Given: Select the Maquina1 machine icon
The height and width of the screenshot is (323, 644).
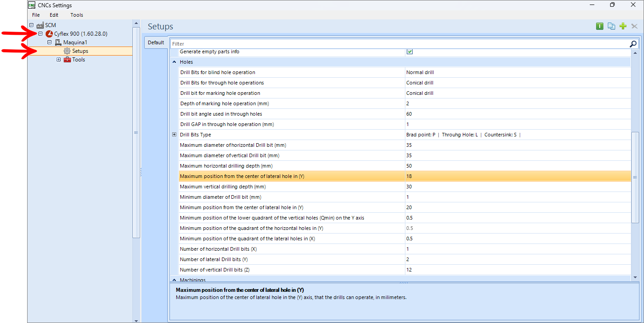Looking at the screenshot, I should [x=58, y=42].
